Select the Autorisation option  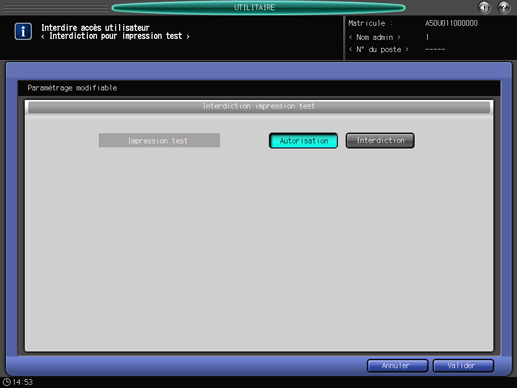(303, 141)
